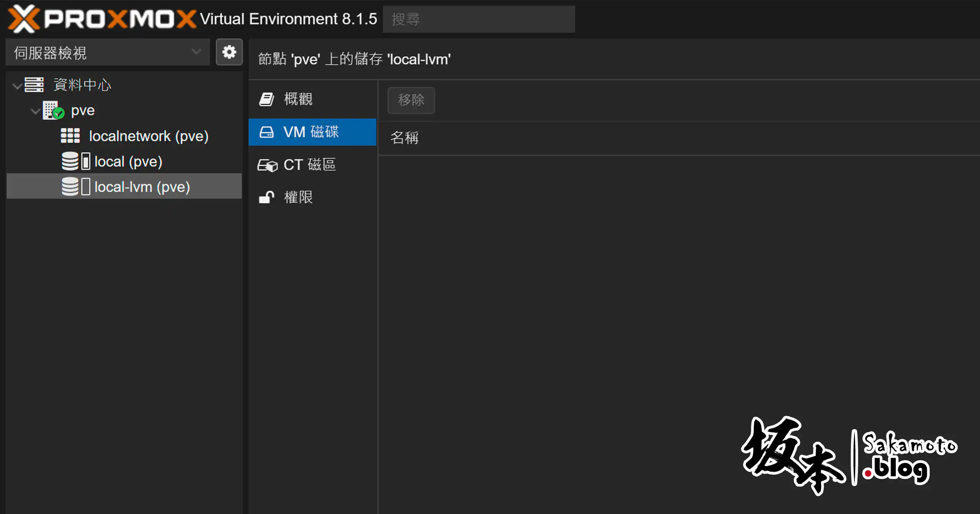Open the 伺服器檢視 view dropdown
The width and height of the screenshot is (980, 514).
108,52
